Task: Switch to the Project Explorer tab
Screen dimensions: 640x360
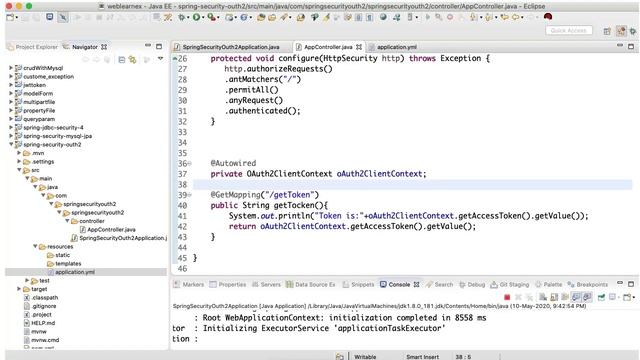Action: (x=33, y=47)
